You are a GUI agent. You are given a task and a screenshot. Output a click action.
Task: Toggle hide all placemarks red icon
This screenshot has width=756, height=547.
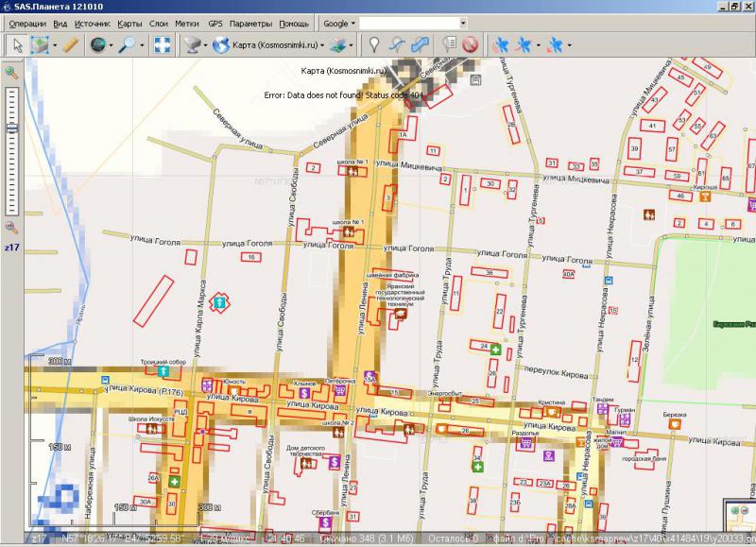[470, 44]
